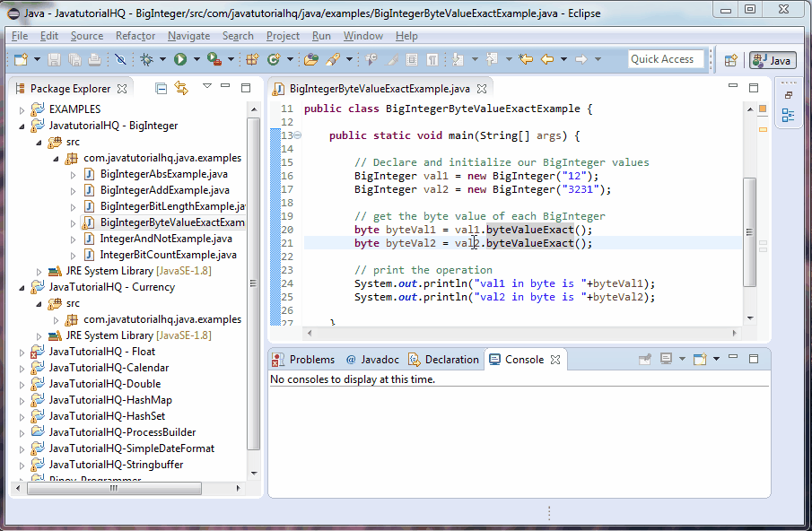Switch to the Problems tab
Viewport: 812px width, 531px height.
(x=312, y=359)
